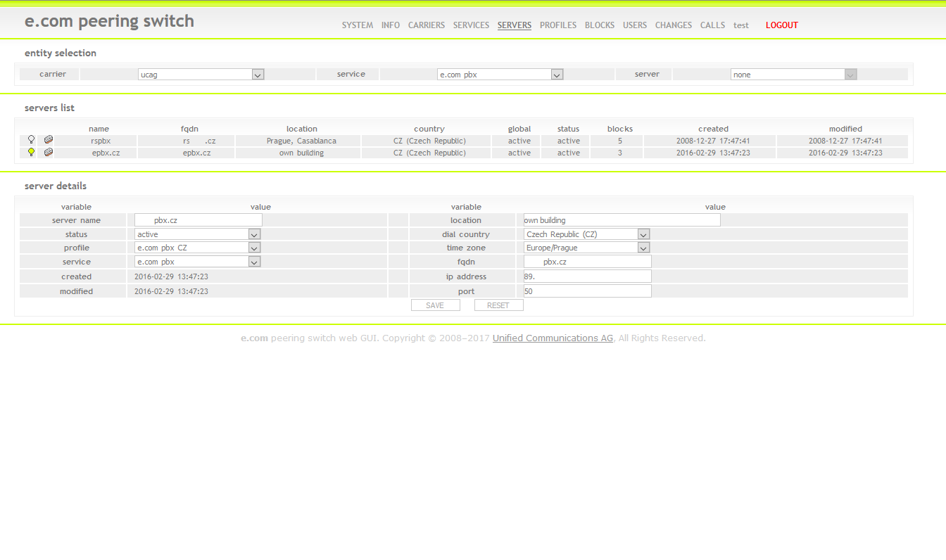Go to the CARRIERS menu

tap(427, 25)
